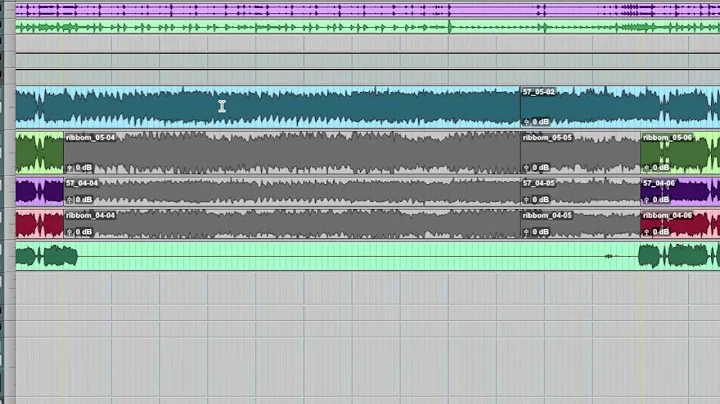This screenshot has height=404, width=720.
Task: Select the clip name label ribbom_04-06
Action: (x=667, y=216)
